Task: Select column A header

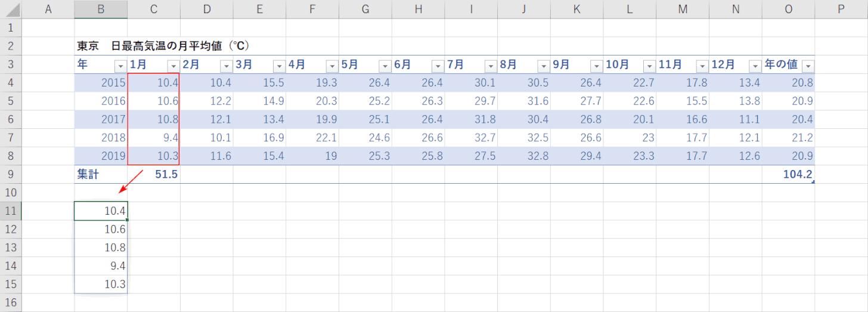Action: [x=48, y=9]
